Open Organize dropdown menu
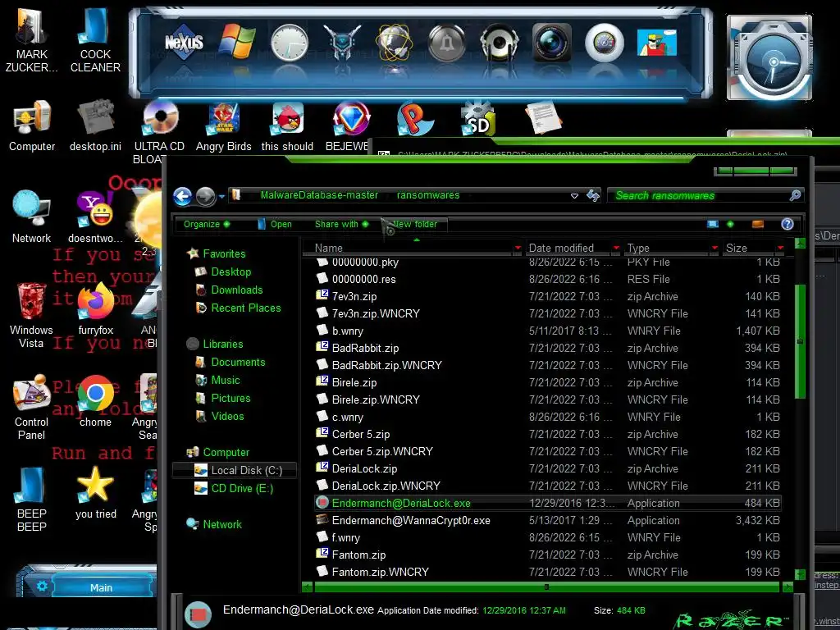This screenshot has width=840, height=630. (206, 224)
